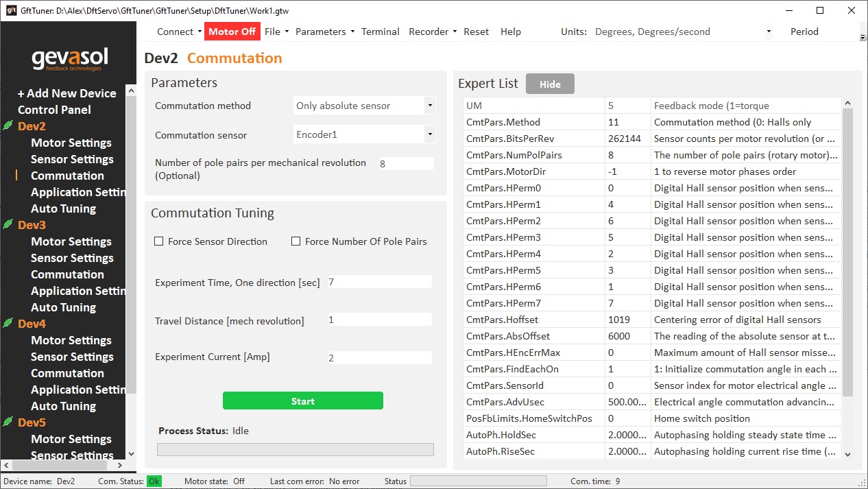
Task: Click the gevasol logo in sidebar
Action: click(x=69, y=59)
